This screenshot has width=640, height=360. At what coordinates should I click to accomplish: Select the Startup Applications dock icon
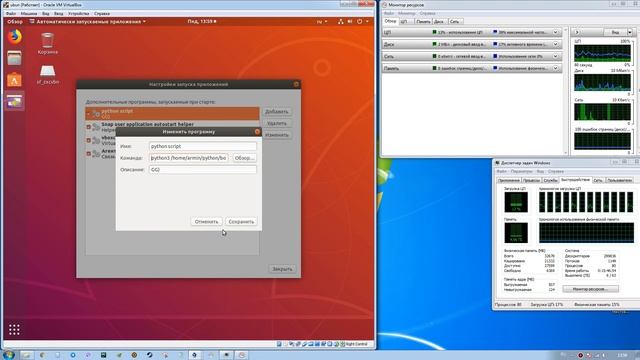(14, 101)
